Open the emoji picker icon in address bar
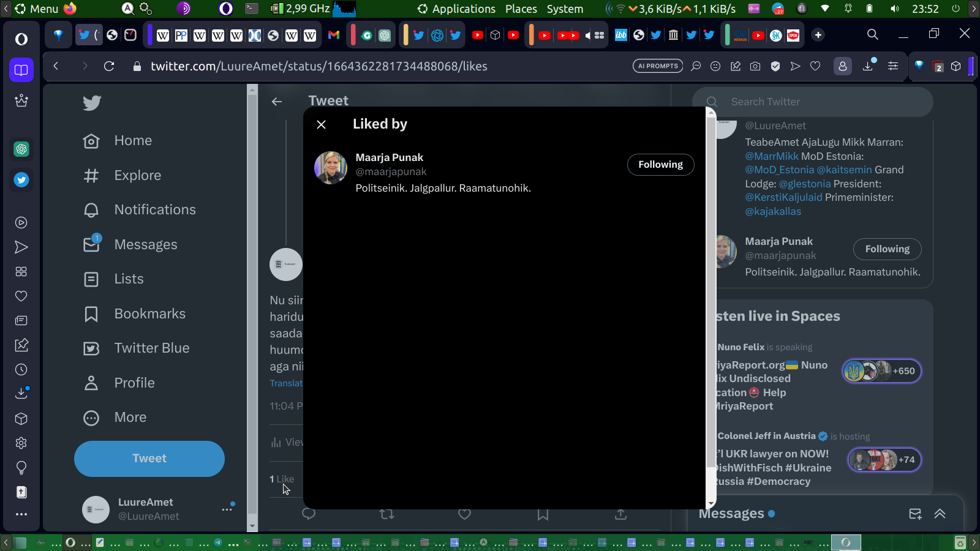 715,66
